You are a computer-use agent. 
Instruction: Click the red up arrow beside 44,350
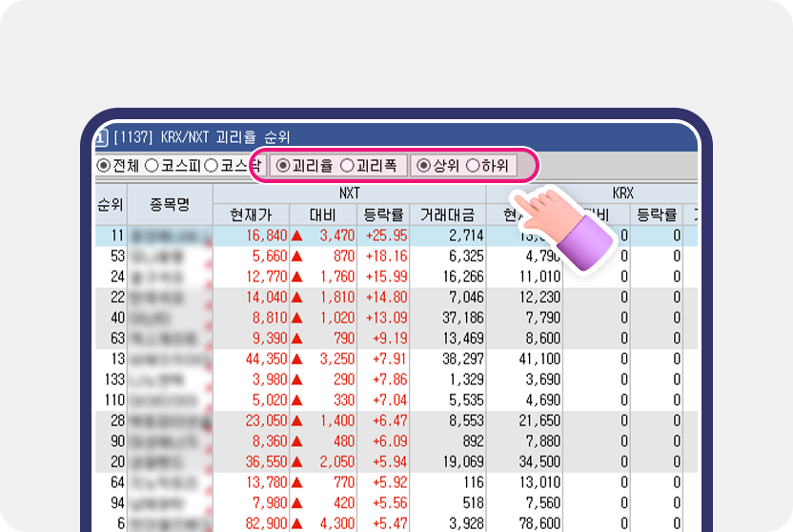(296, 359)
